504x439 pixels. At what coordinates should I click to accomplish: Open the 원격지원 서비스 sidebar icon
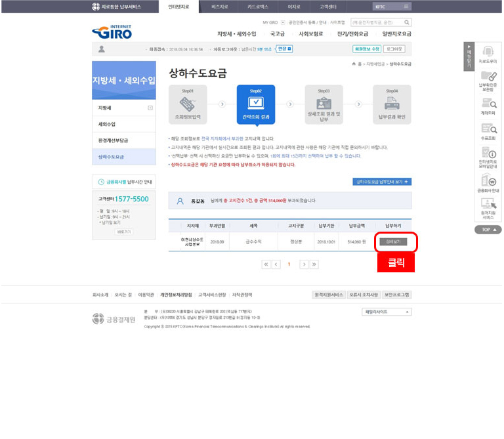click(488, 209)
